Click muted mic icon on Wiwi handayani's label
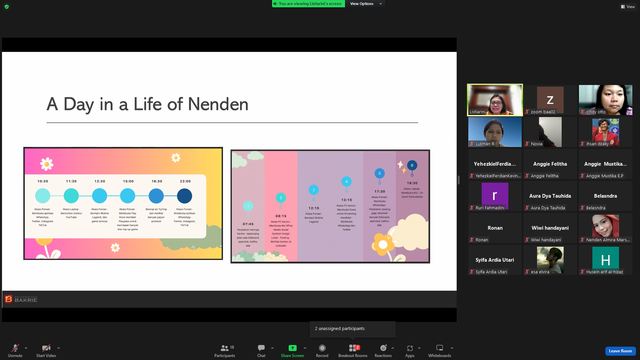This screenshot has height=360, width=640. [x=527, y=240]
